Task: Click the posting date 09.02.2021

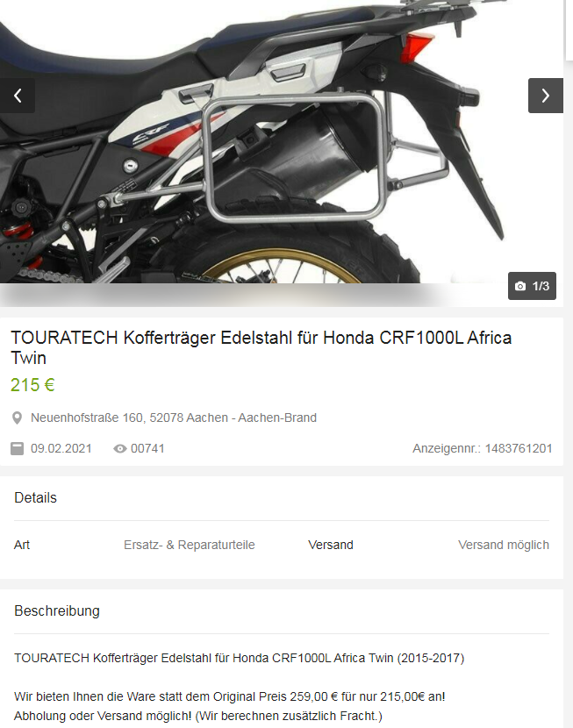Action: pyautogui.click(x=61, y=448)
